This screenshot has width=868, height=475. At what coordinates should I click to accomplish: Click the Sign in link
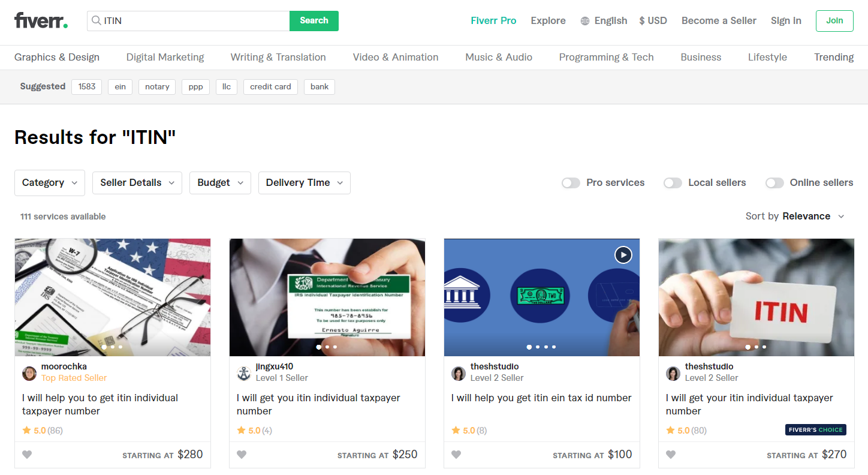click(x=786, y=20)
